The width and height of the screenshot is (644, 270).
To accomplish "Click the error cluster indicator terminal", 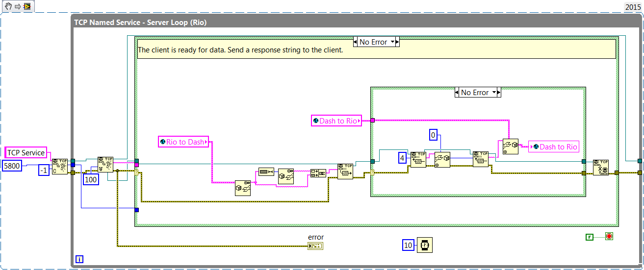I will pos(315,245).
